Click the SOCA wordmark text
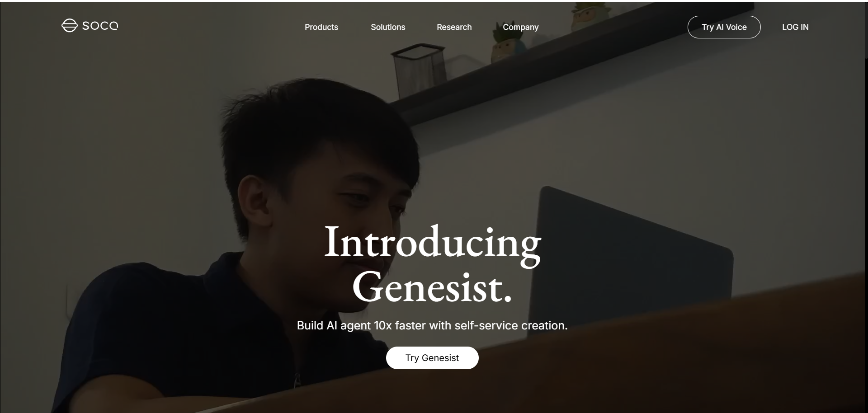The width and height of the screenshot is (868, 413). pos(100,26)
